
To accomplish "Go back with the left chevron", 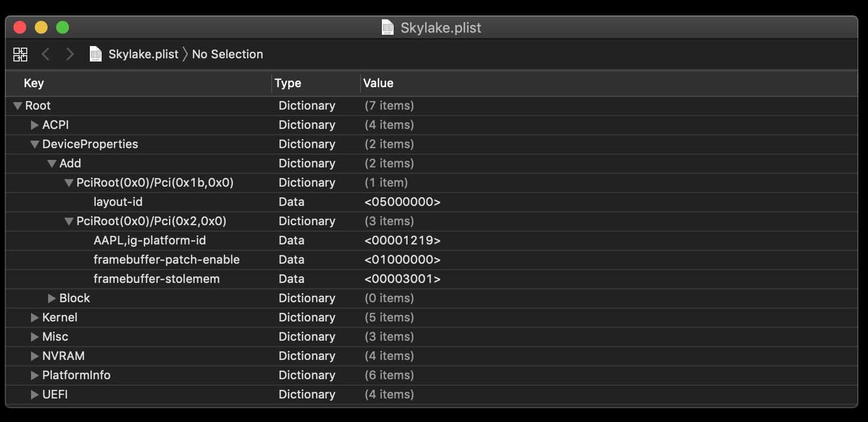I will [x=46, y=54].
